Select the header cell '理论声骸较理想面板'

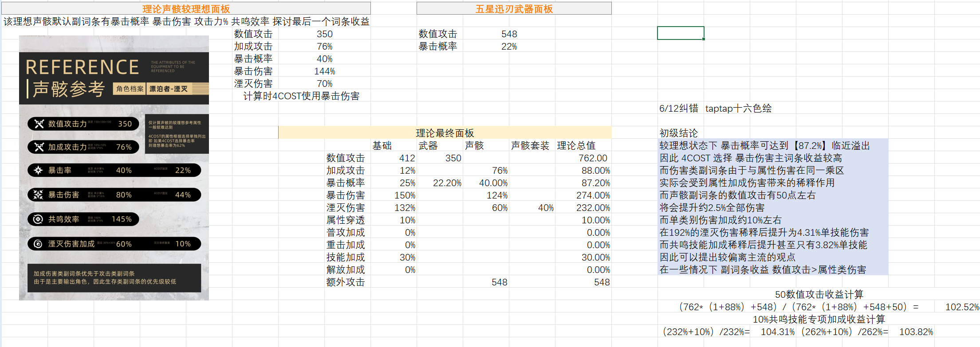(186, 9)
